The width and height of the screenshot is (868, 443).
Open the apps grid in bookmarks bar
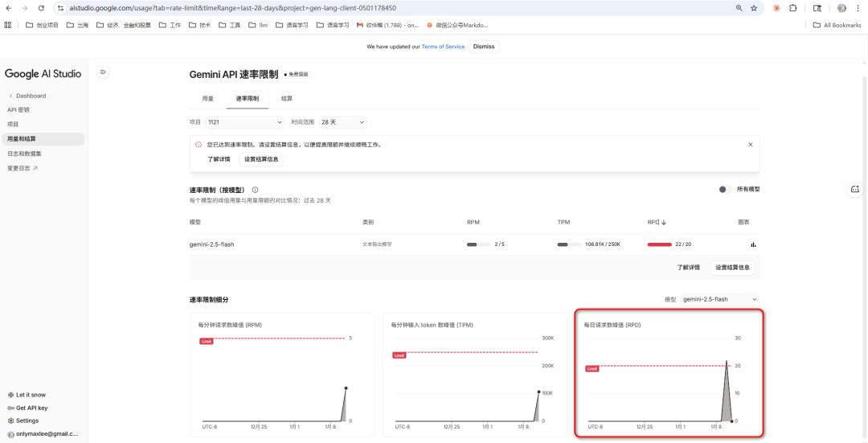[8, 25]
